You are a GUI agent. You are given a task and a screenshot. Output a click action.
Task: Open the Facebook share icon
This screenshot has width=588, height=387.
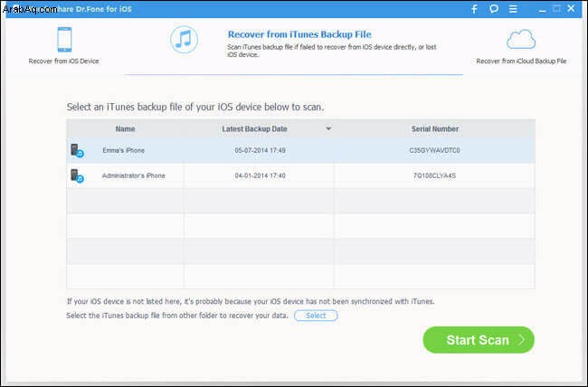click(x=474, y=9)
